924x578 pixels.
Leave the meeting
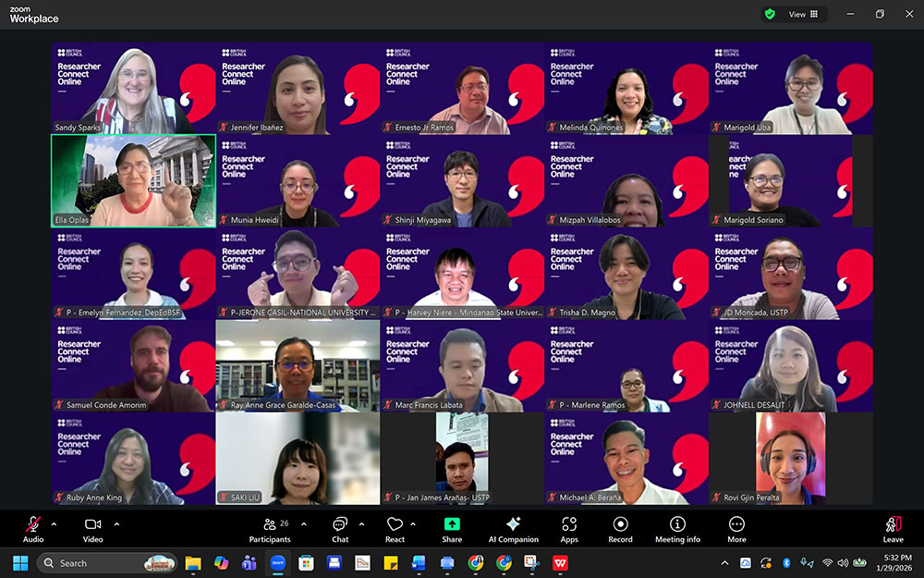click(x=893, y=527)
